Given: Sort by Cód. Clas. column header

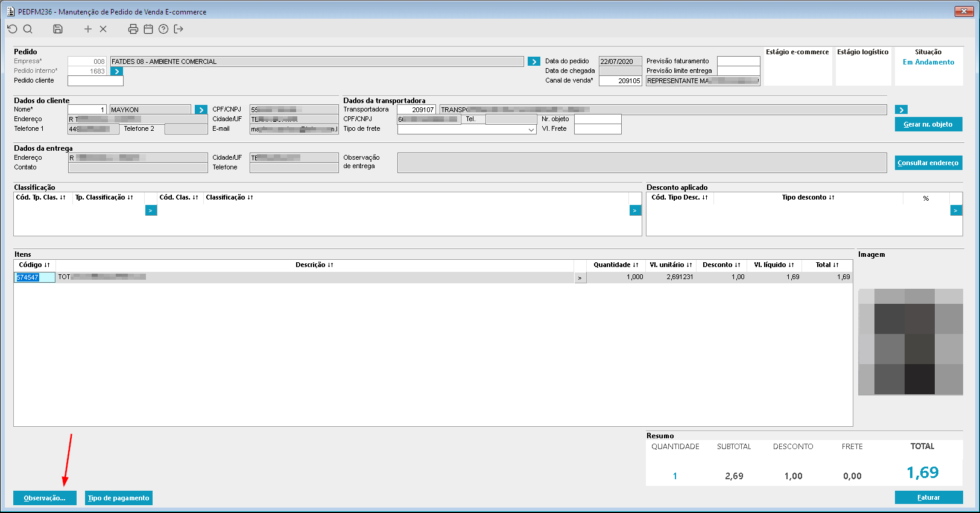Looking at the screenshot, I should click(x=179, y=197).
